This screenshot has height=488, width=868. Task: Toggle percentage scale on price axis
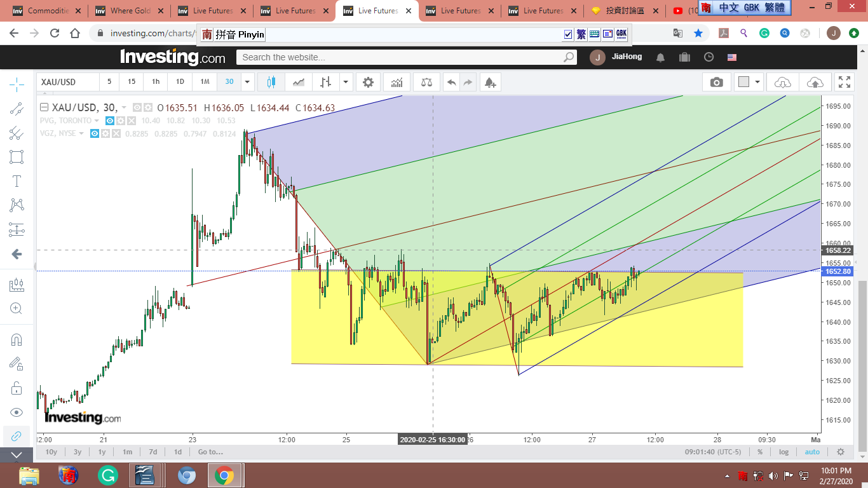pyautogui.click(x=760, y=452)
